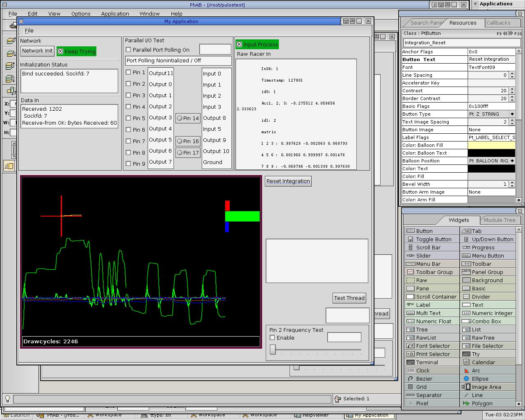Choose the Terminal widget icon
Screen dimensions: 525x420
point(411,362)
